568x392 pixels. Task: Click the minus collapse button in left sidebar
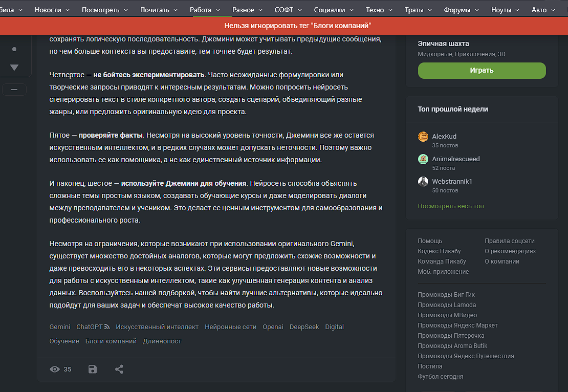14,90
